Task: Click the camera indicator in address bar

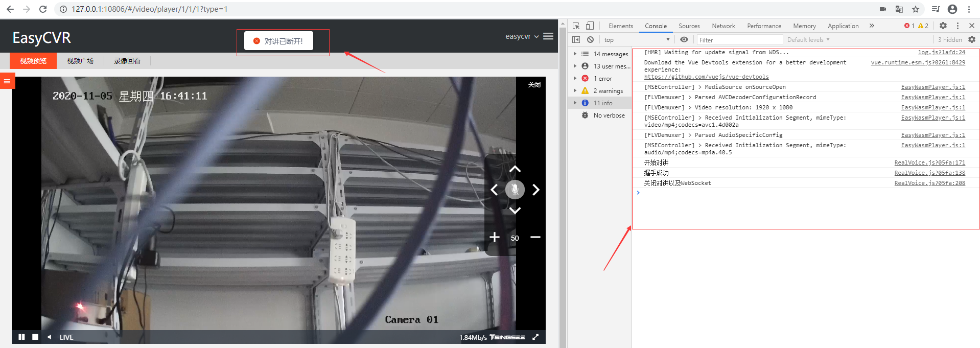Action: [883, 9]
